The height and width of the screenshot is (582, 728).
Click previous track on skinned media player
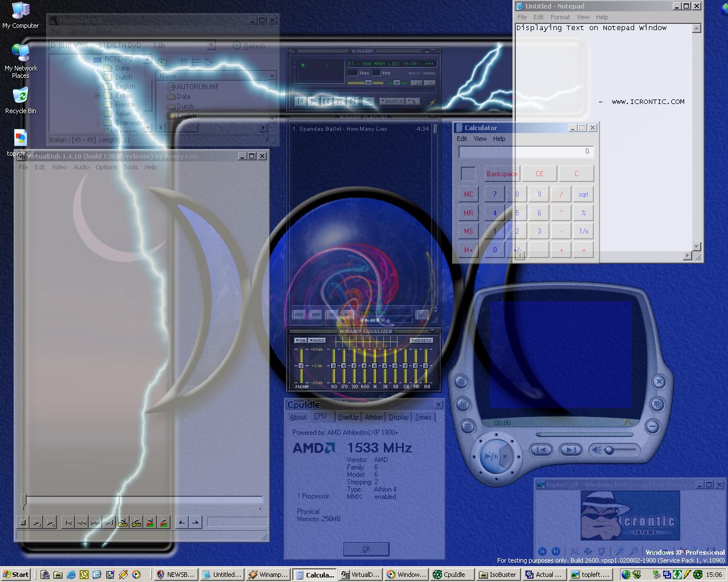pos(541,450)
